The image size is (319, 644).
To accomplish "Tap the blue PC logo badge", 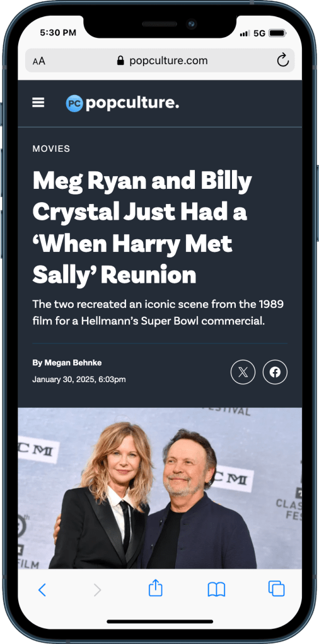I will pos(74,103).
